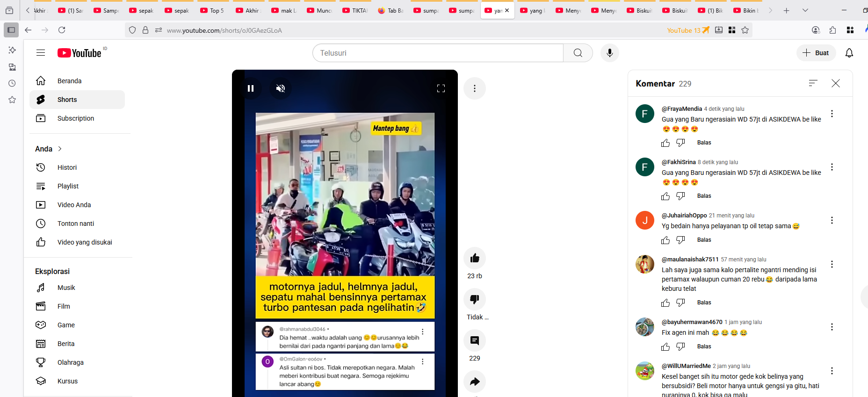Open the comment sort options icon
The width and height of the screenshot is (868, 397).
(x=813, y=83)
